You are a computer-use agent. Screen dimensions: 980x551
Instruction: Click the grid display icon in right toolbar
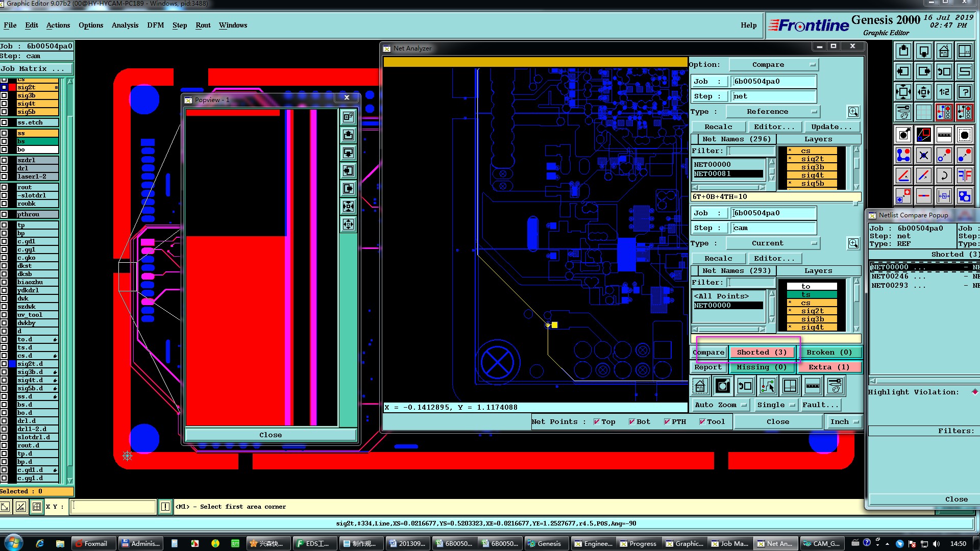(x=923, y=112)
